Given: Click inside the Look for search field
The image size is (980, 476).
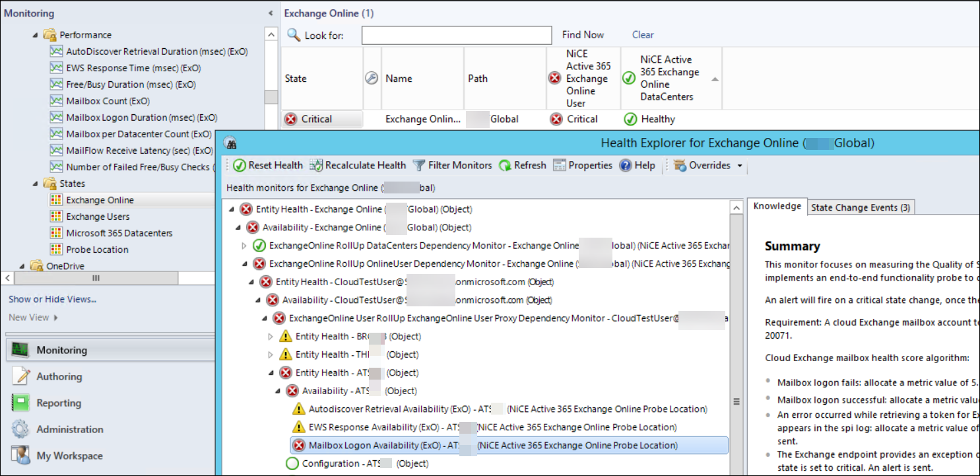Looking at the screenshot, I should (x=457, y=34).
